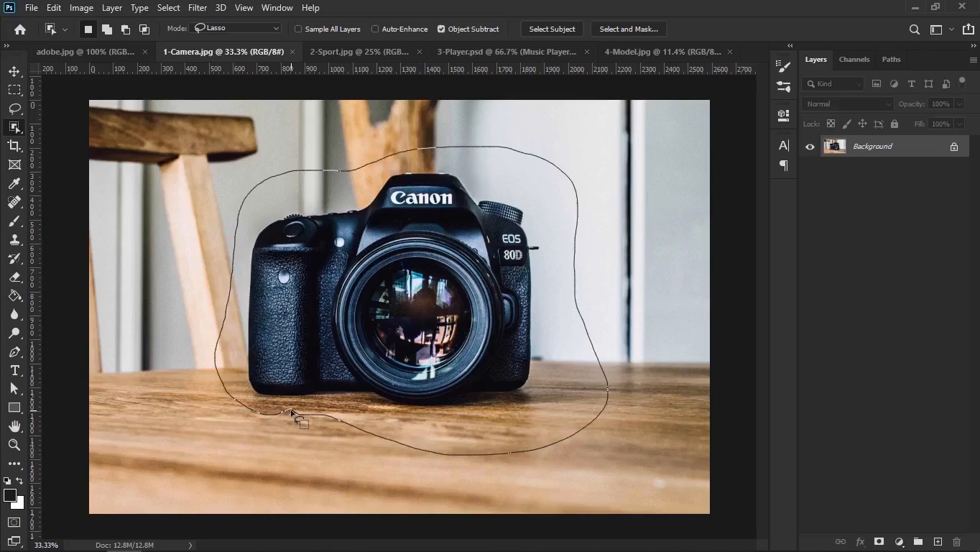This screenshot has height=552, width=980.
Task: Choose the Hand tool
Action: [14, 426]
